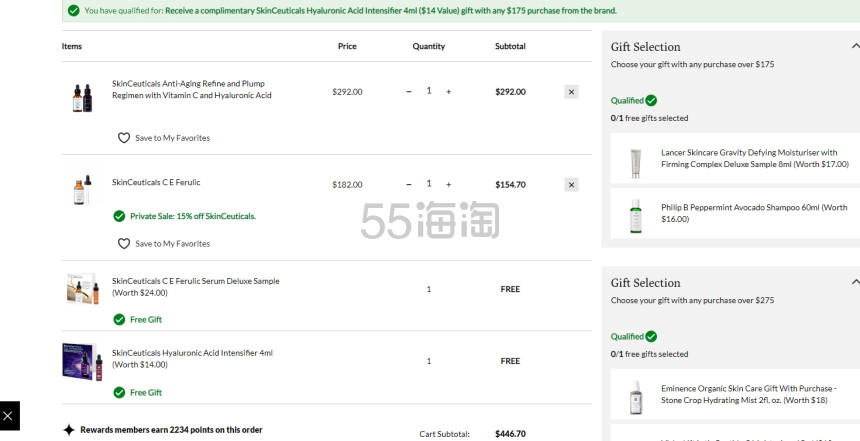Click C E Ferulic Serum Deluxe Sample thumbnail
860x441 pixels.
(x=82, y=289)
